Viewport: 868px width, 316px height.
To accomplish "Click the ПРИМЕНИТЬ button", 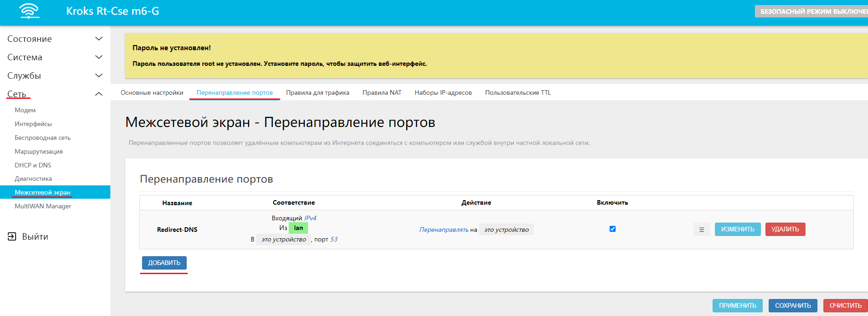I will click(737, 305).
